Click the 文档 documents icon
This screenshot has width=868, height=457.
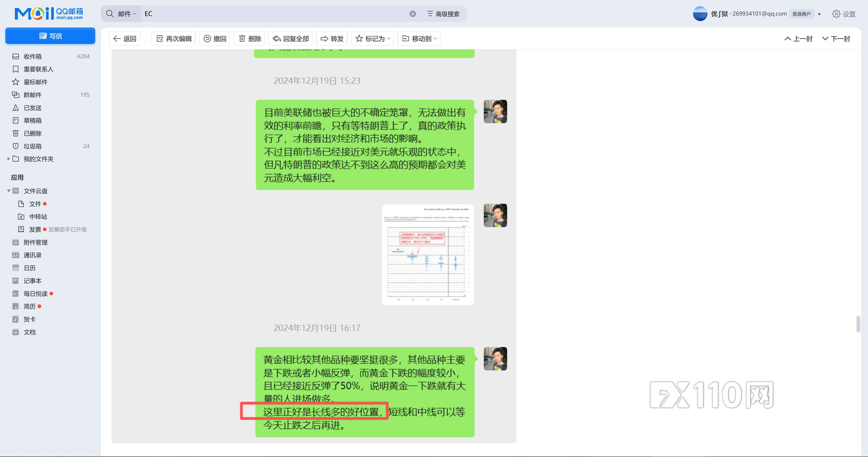16,332
